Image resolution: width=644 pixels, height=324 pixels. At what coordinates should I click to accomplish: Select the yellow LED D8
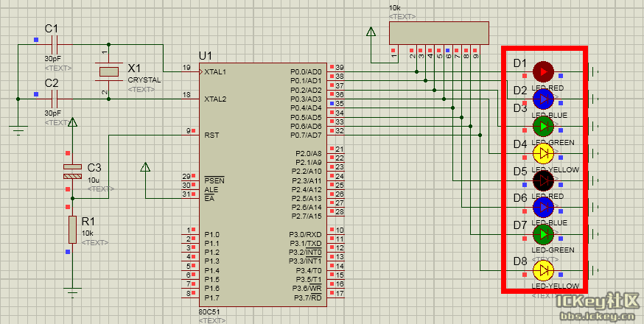543,270
